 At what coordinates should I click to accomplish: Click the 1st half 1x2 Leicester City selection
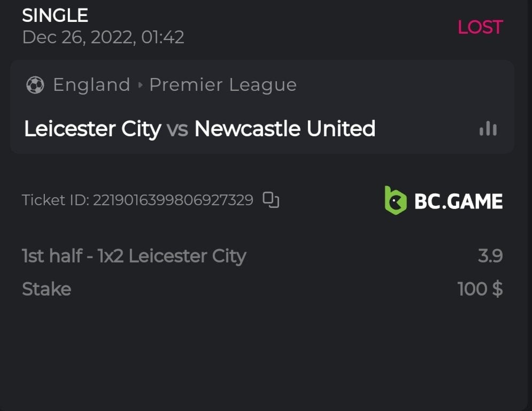[134, 256]
